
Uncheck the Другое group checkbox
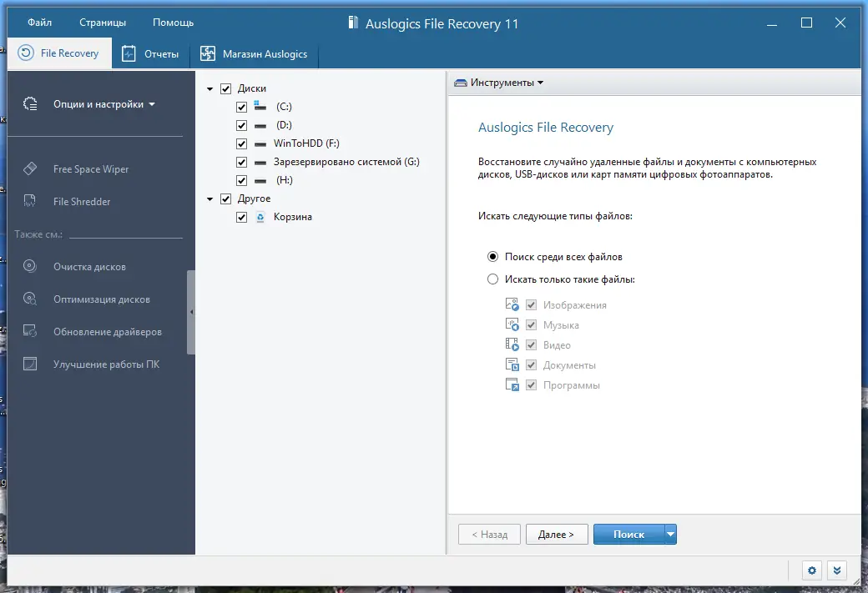[226, 199]
